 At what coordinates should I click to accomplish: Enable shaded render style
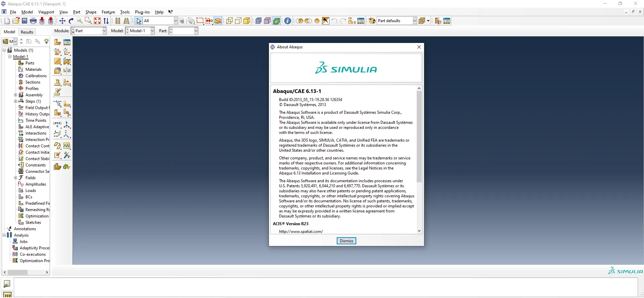tap(247, 21)
